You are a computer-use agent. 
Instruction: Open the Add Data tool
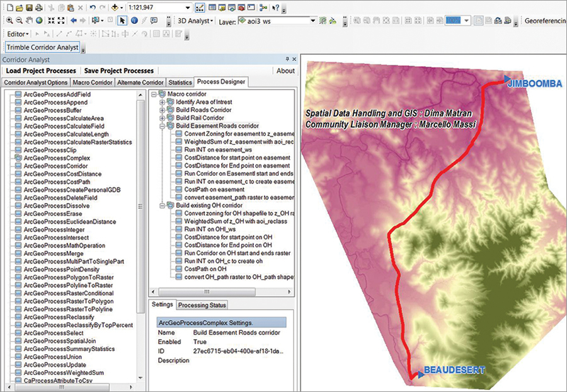(x=115, y=8)
